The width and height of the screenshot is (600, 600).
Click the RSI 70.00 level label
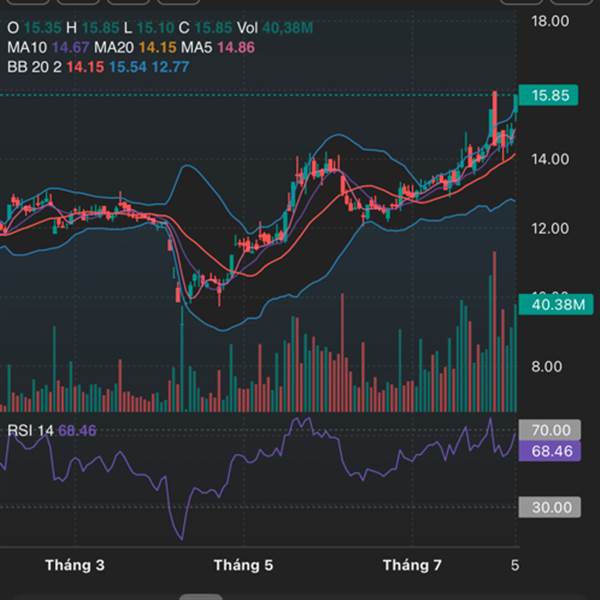point(549,430)
